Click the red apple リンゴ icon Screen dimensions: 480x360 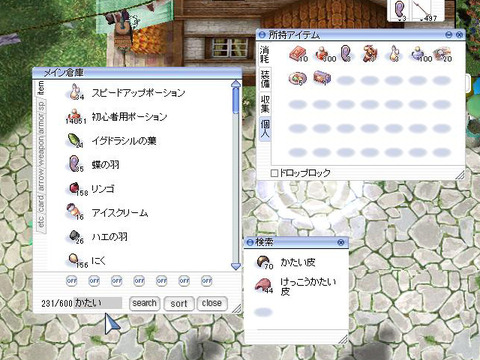click(x=74, y=188)
